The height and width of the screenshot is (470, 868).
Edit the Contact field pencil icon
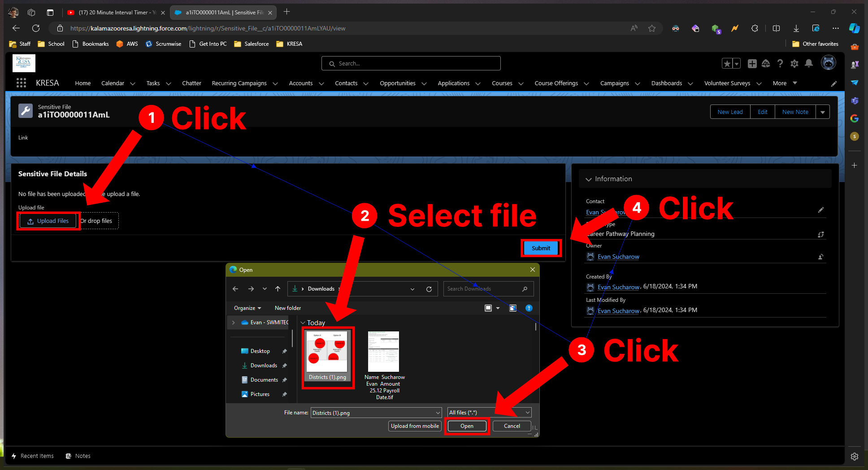coord(821,210)
